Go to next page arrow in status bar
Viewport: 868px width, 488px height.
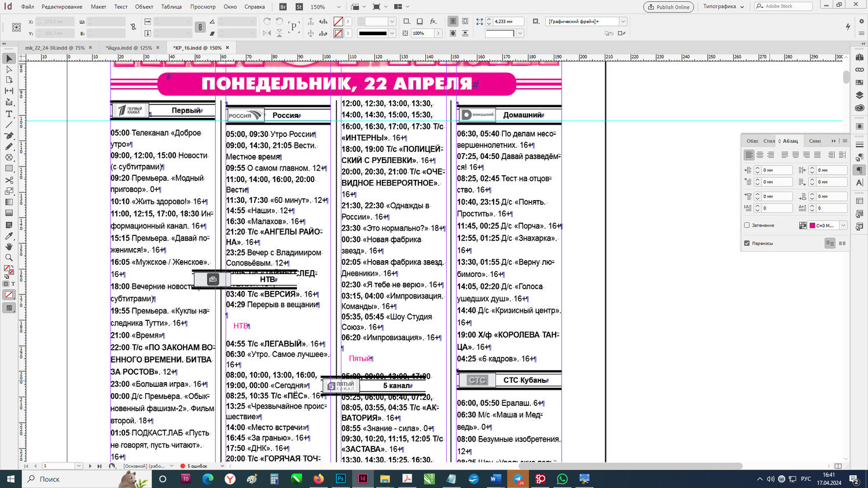coord(90,466)
